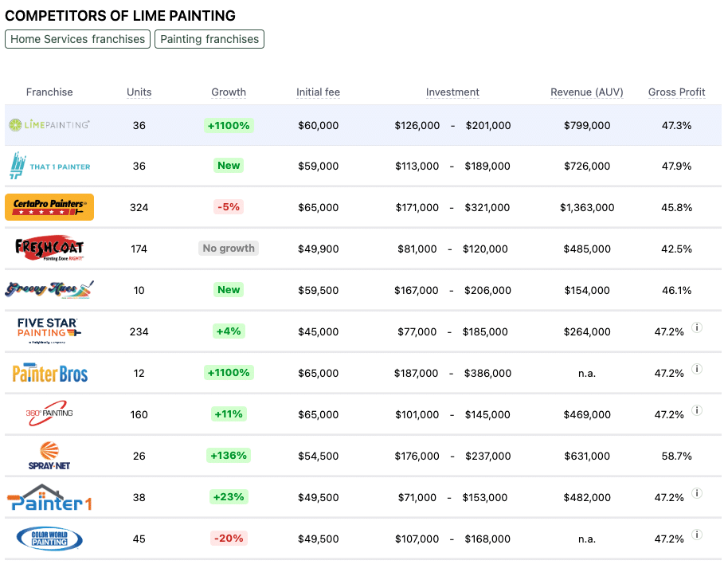
Task: Click the Growth column header
Action: (229, 92)
